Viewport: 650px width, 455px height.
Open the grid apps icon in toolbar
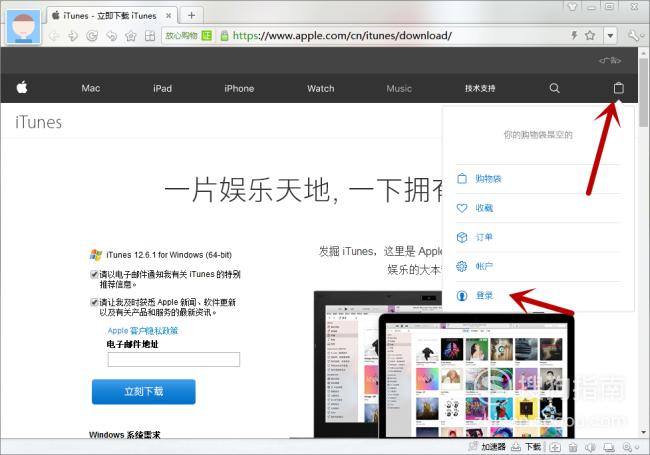(150, 36)
